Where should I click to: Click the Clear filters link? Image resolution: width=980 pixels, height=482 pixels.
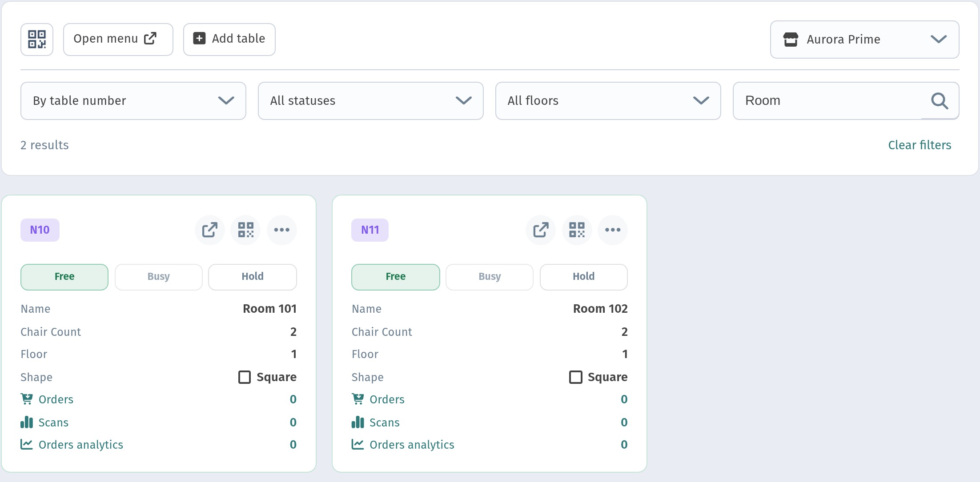(x=920, y=145)
